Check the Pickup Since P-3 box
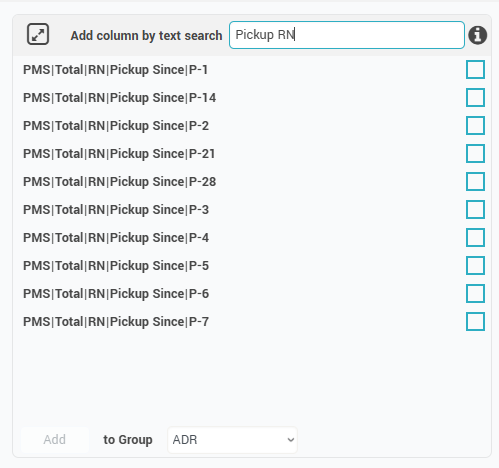 [475, 210]
